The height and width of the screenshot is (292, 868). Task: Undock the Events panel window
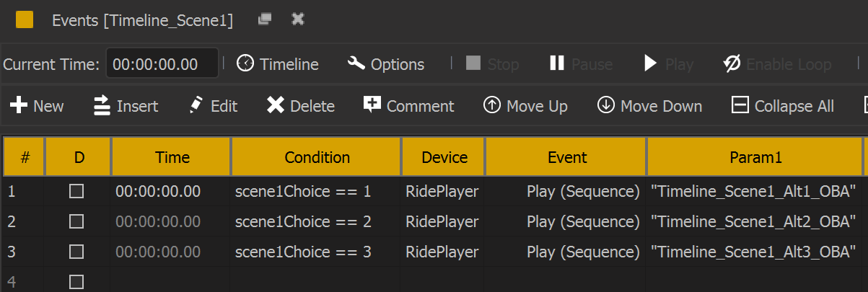(x=265, y=19)
